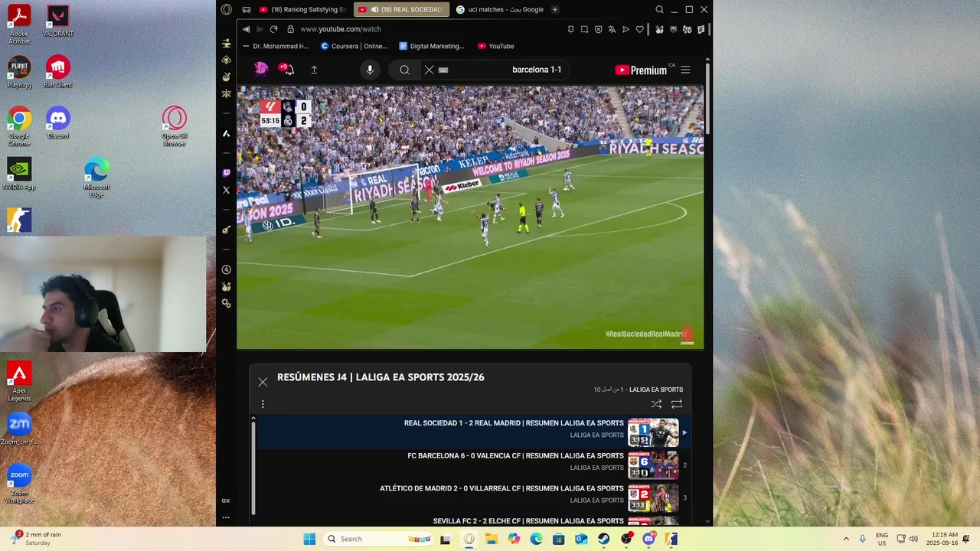Open the Opera GX main menu icon
Screen dimensions: 980x551
click(226, 10)
